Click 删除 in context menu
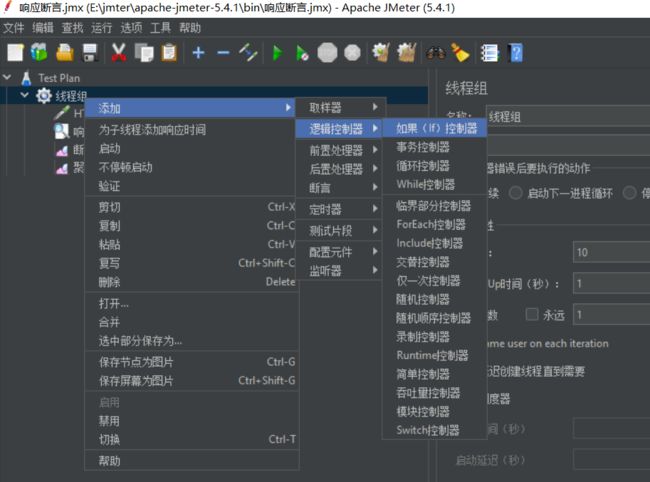This screenshot has height=482, width=650. (x=192, y=282)
